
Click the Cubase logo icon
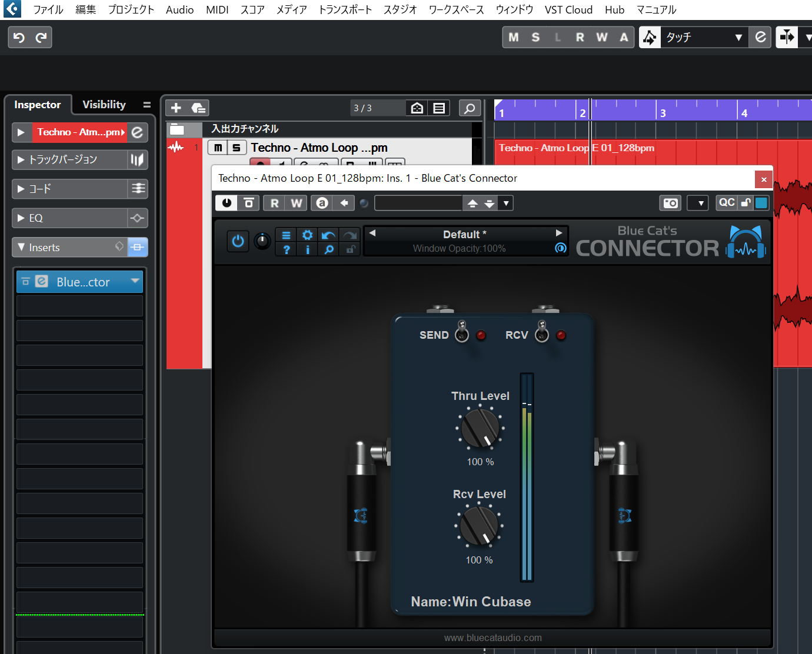[x=12, y=9]
